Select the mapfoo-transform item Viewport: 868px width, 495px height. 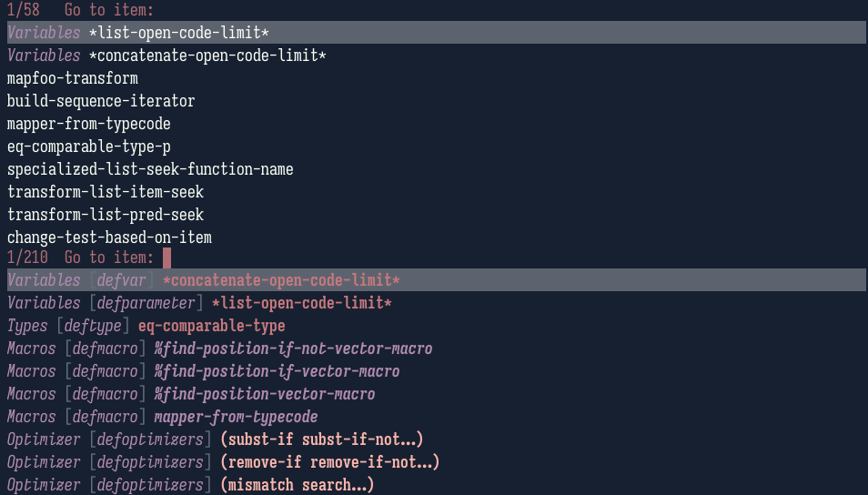73,78
